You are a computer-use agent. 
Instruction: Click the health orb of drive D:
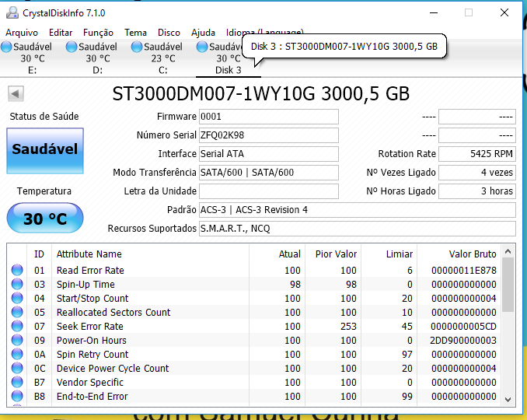tap(72, 47)
